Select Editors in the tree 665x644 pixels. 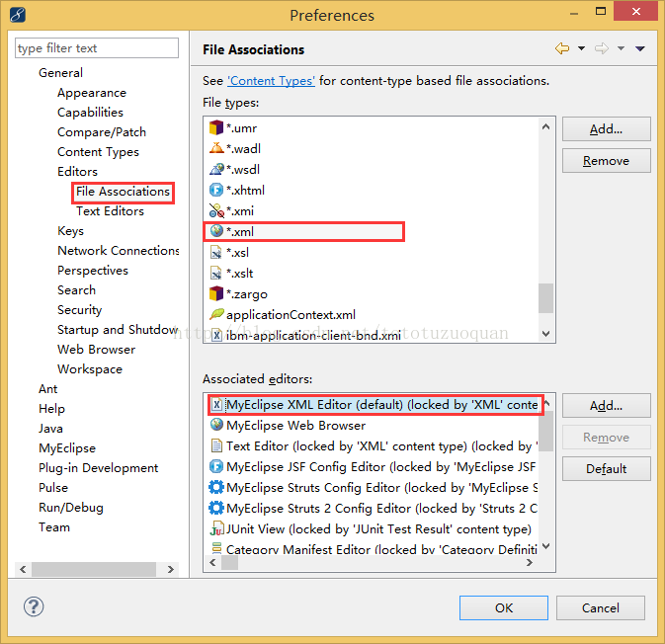coord(78,172)
